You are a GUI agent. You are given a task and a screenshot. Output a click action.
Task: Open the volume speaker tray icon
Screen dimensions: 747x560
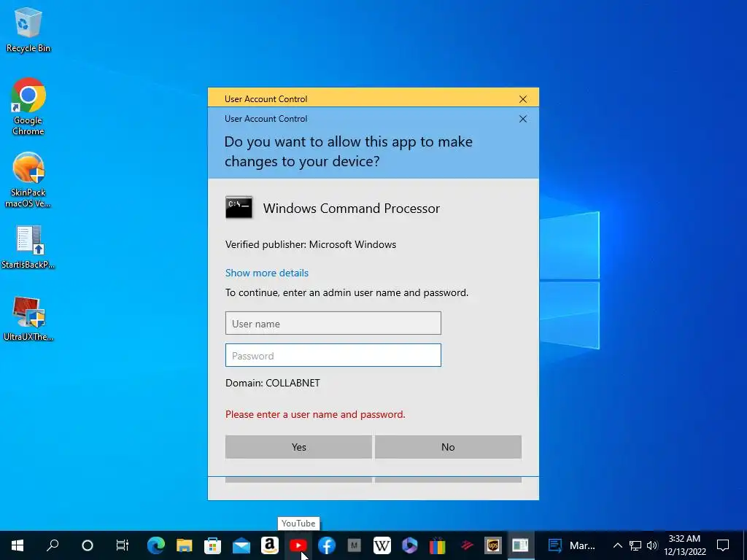point(652,545)
